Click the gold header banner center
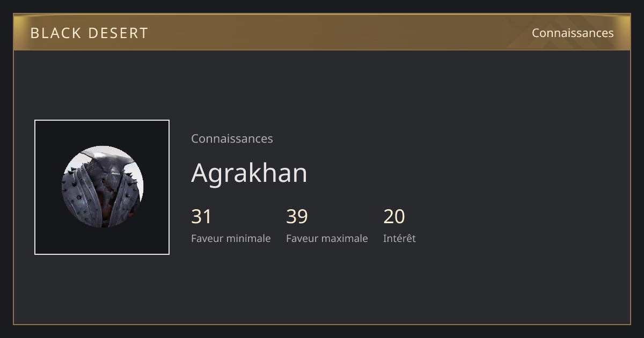Viewport: 644px width, 338px height. 322,32
